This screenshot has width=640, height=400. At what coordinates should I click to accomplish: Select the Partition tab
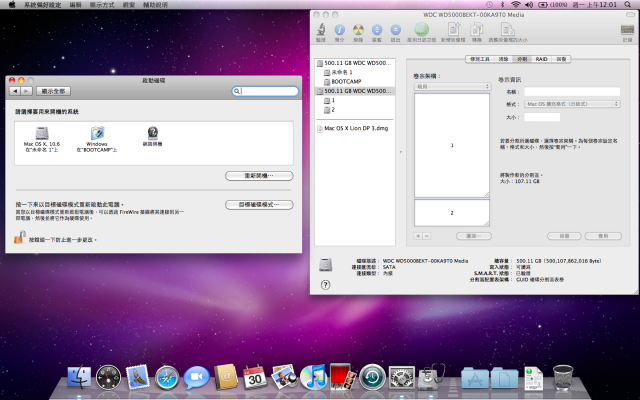522,59
